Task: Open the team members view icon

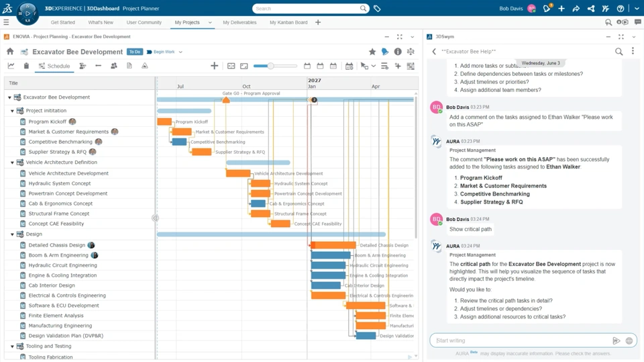Action: pos(114,66)
